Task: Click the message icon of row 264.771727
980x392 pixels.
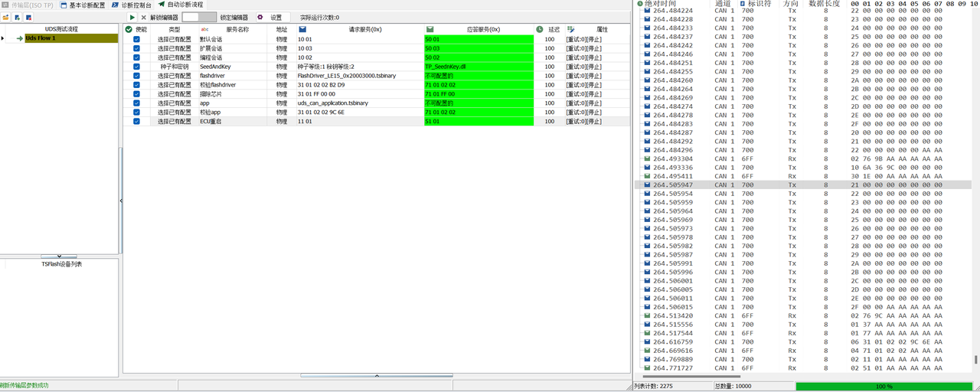Action: 647,368
